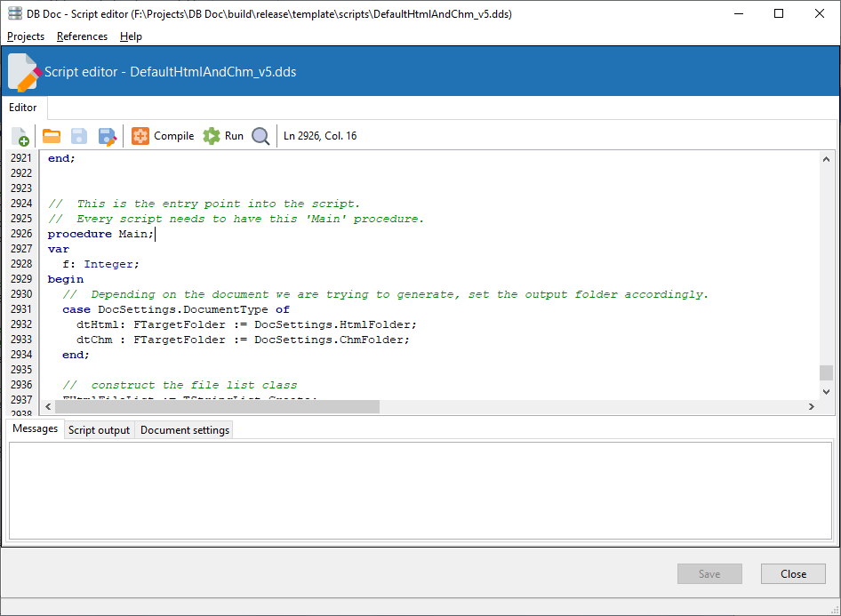The width and height of the screenshot is (841, 616).
Task: Click the DB Doc app icon in title bar
Action: (x=15, y=13)
